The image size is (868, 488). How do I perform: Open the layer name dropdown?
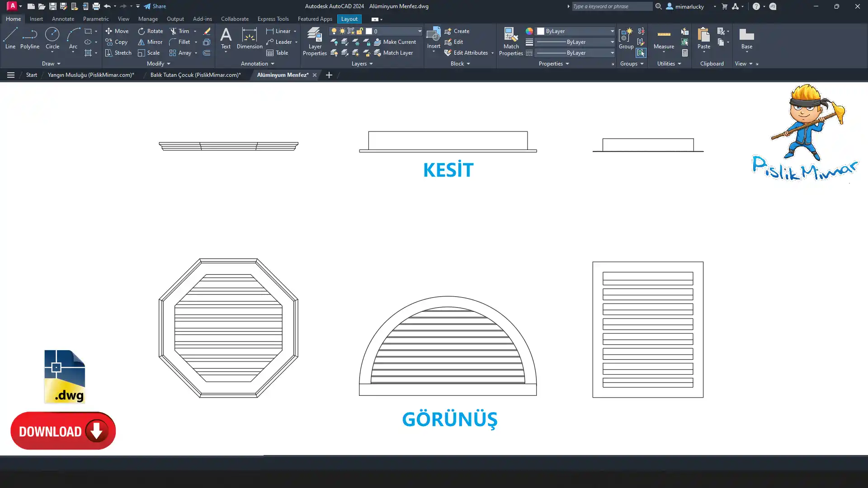[419, 31]
